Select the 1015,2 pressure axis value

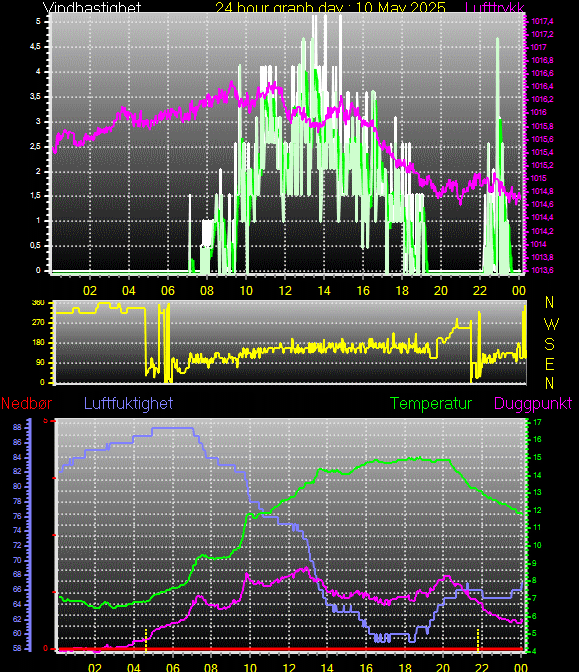point(542,165)
